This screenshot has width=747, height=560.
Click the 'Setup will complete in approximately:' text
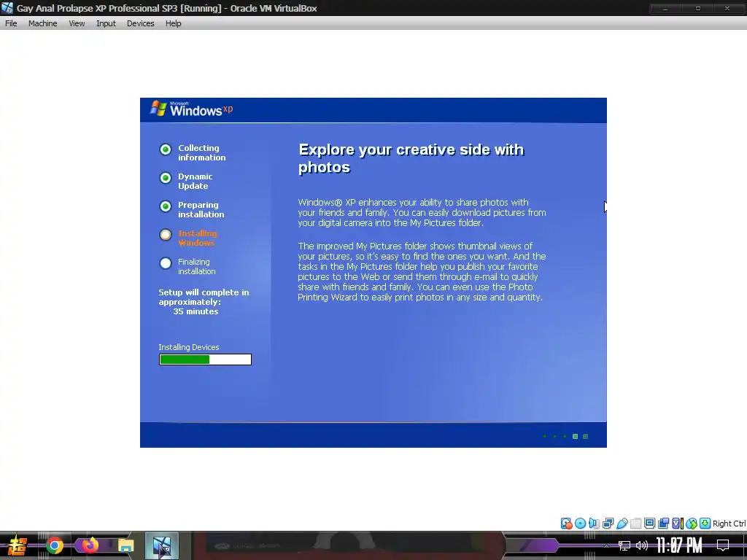pos(204,297)
